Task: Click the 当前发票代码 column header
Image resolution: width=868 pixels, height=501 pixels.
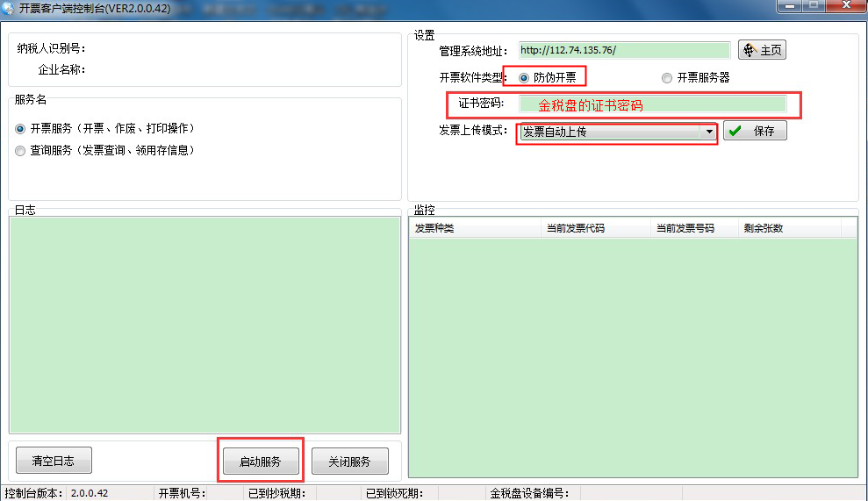Action: (x=596, y=228)
